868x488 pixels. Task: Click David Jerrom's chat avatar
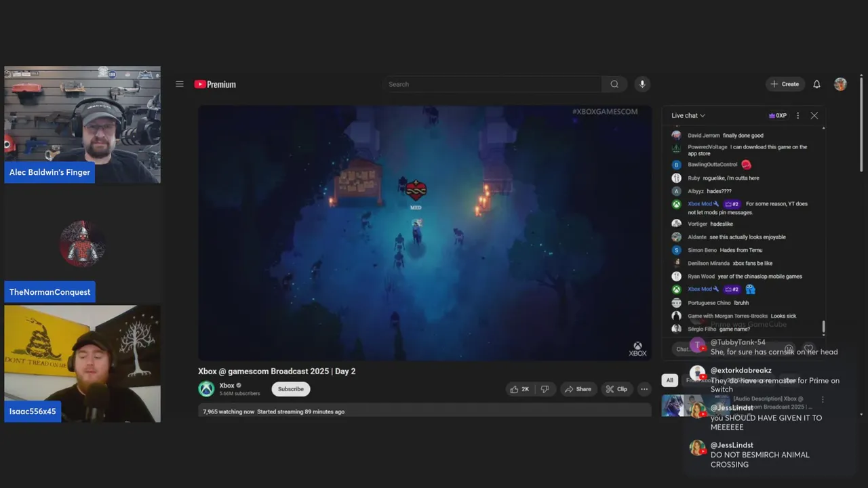[676, 135]
